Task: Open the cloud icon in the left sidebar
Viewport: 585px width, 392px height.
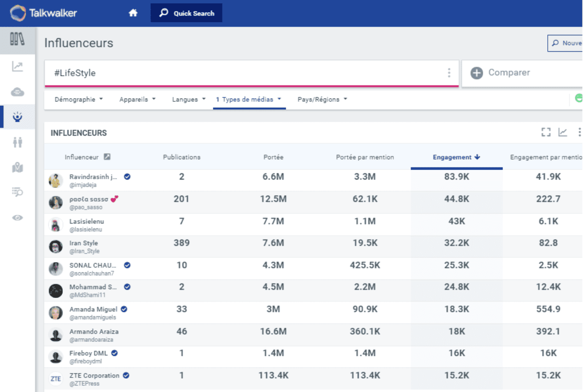Action: (x=17, y=92)
